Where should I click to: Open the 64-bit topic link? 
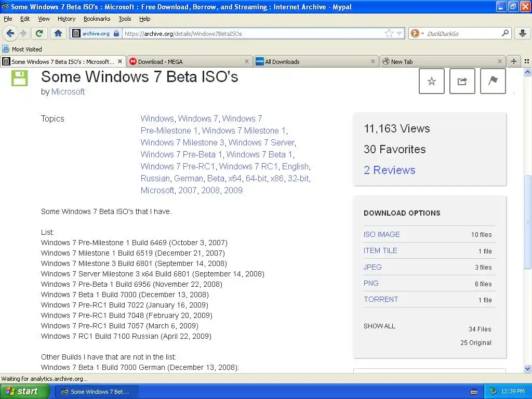[x=256, y=178]
